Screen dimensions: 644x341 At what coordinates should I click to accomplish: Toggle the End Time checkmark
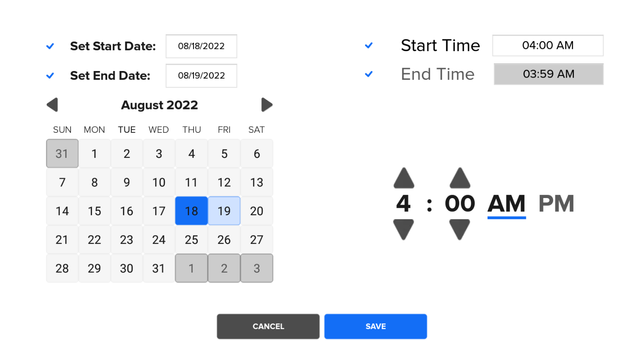click(369, 74)
